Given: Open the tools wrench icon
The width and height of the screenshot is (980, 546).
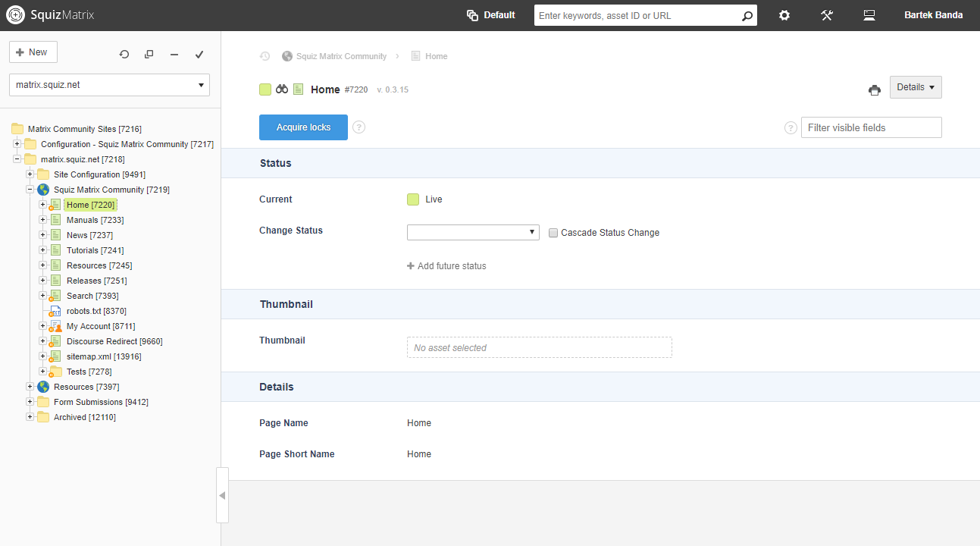Looking at the screenshot, I should point(827,15).
